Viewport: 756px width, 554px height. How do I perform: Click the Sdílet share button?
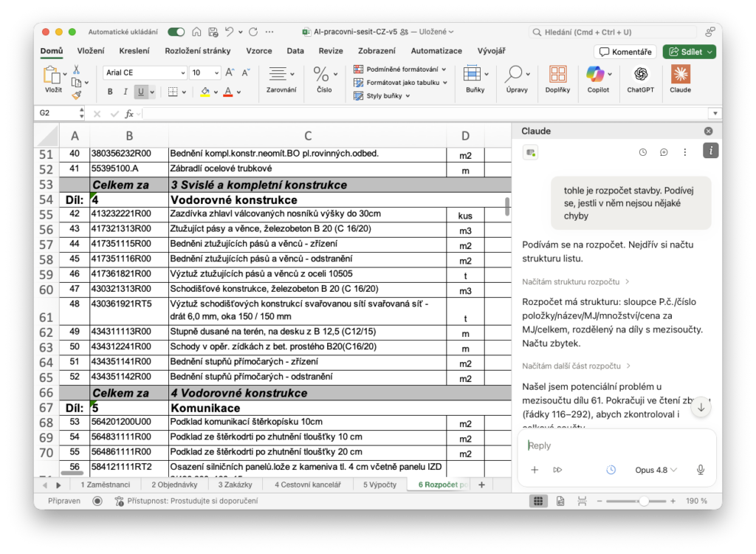click(x=689, y=52)
